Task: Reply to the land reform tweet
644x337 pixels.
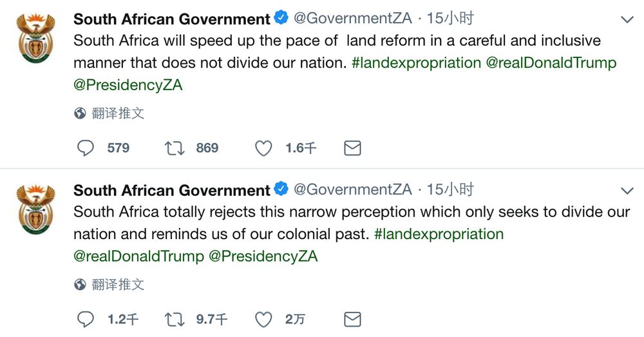Action: pyautogui.click(x=86, y=148)
